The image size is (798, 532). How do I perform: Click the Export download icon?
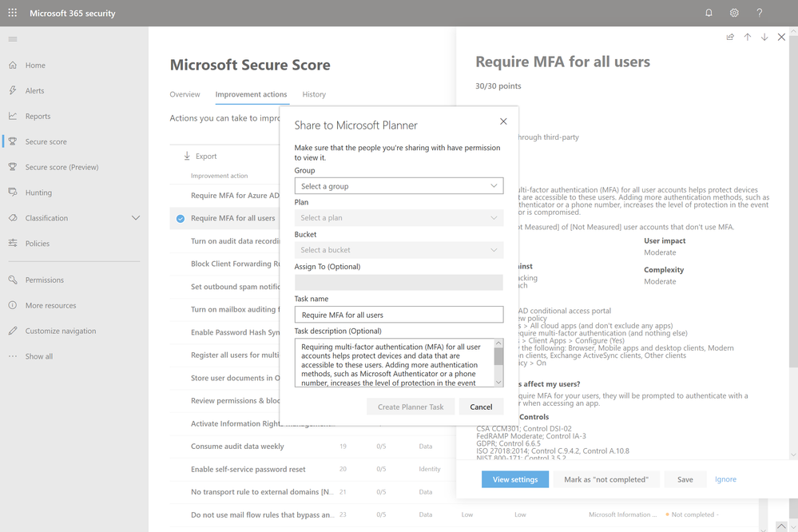(187, 156)
